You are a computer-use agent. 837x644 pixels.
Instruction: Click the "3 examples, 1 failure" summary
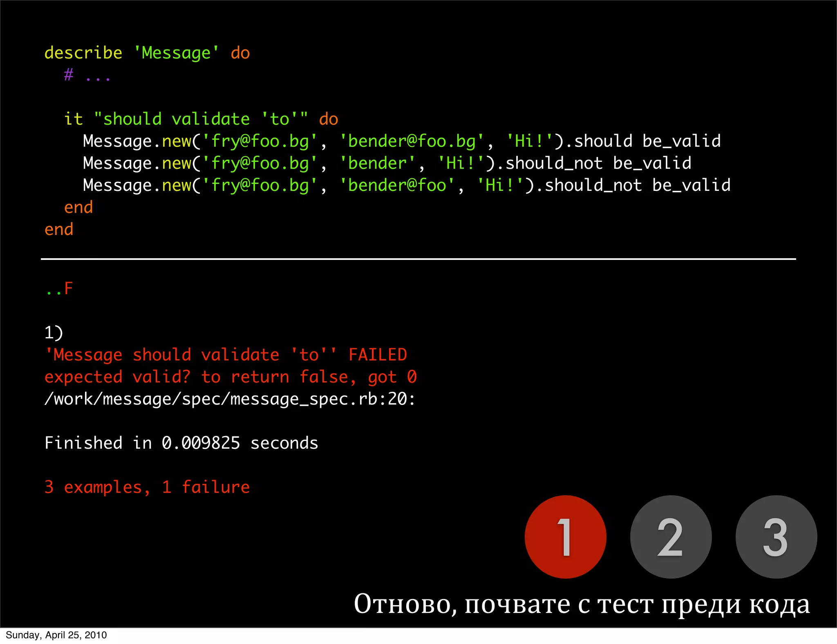[147, 487]
